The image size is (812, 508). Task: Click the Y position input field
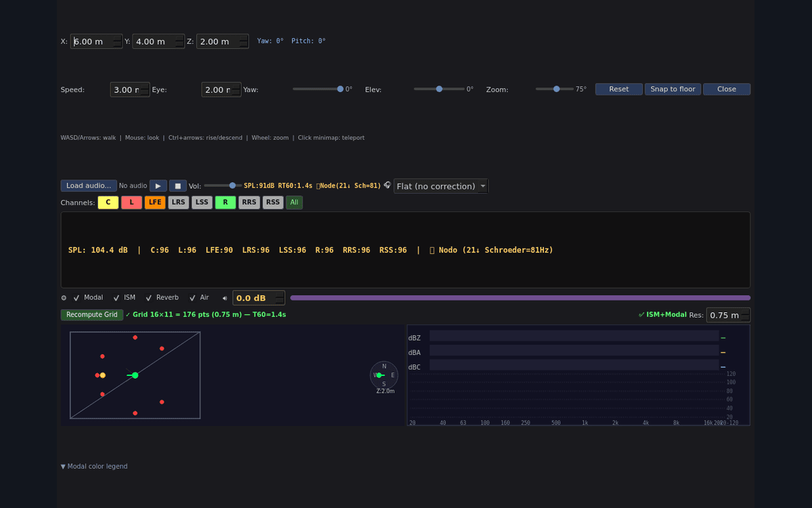pos(158,41)
